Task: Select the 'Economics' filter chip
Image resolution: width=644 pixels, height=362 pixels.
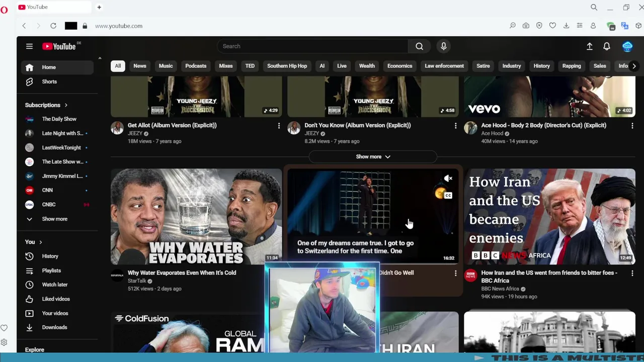Action: pyautogui.click(x=399, y=66)
